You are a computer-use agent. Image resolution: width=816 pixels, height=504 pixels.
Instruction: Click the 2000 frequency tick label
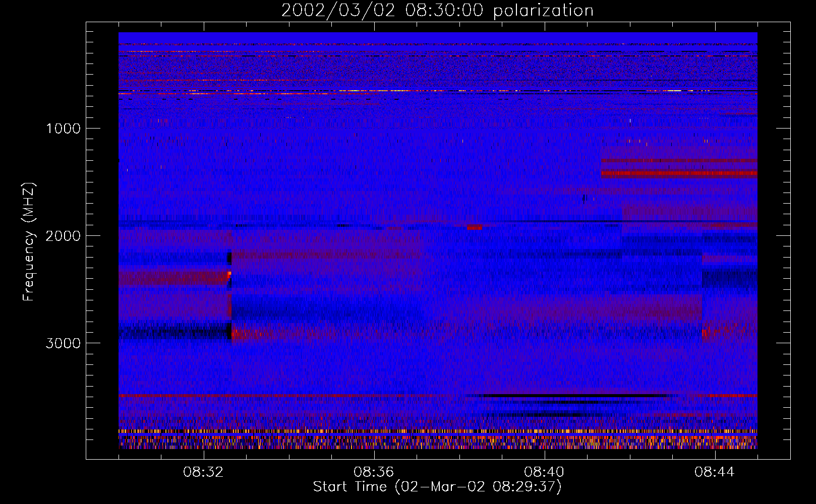point(64,236)
